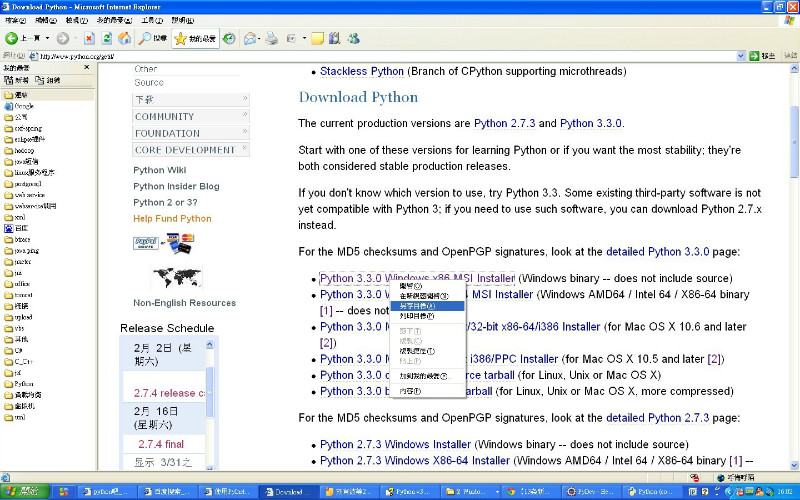The height and width of the screenshot is (500, 800).
Task: Click the grey Forward arrow button
Action: 63,38
